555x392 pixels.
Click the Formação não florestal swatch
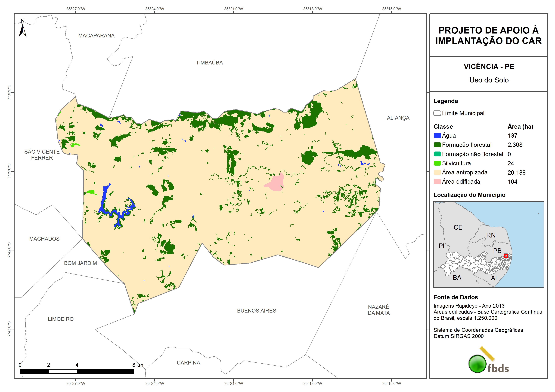coord(437,154)
